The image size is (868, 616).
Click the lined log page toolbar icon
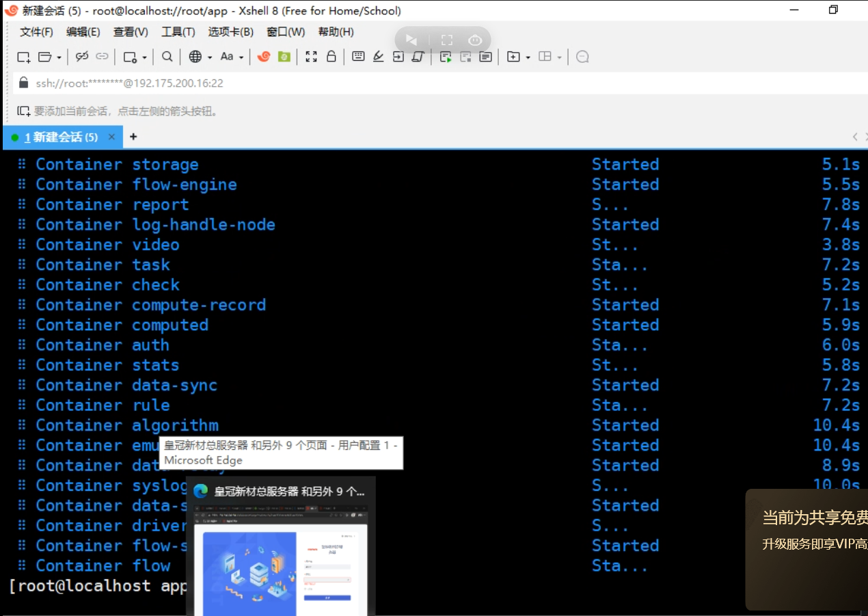(x=485, y=57)
